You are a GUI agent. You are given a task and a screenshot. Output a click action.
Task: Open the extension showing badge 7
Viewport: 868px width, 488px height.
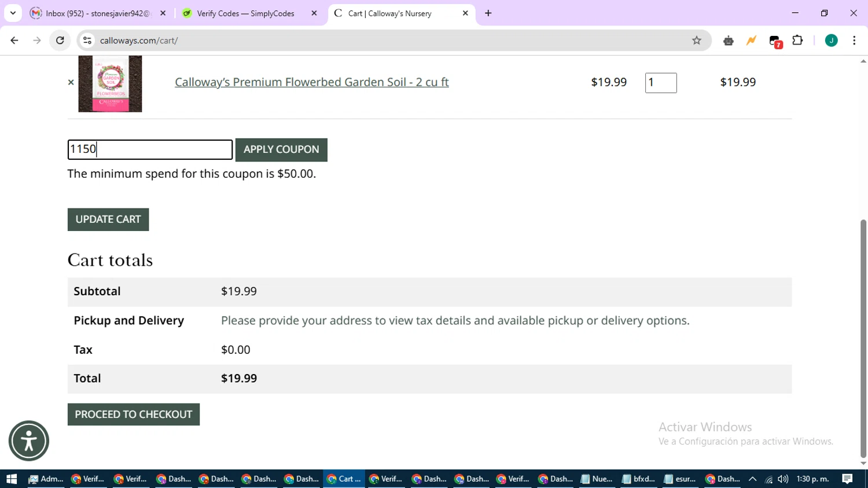click(775, 41)
